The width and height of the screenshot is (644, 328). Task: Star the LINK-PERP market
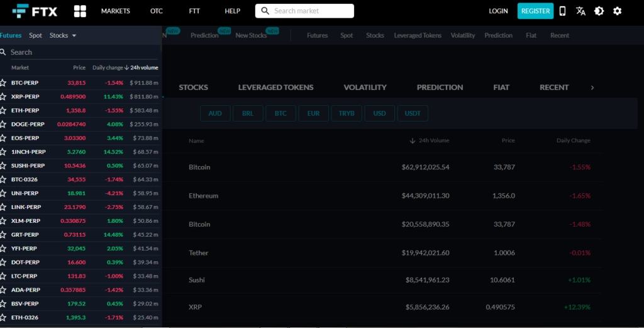(3, 206)
